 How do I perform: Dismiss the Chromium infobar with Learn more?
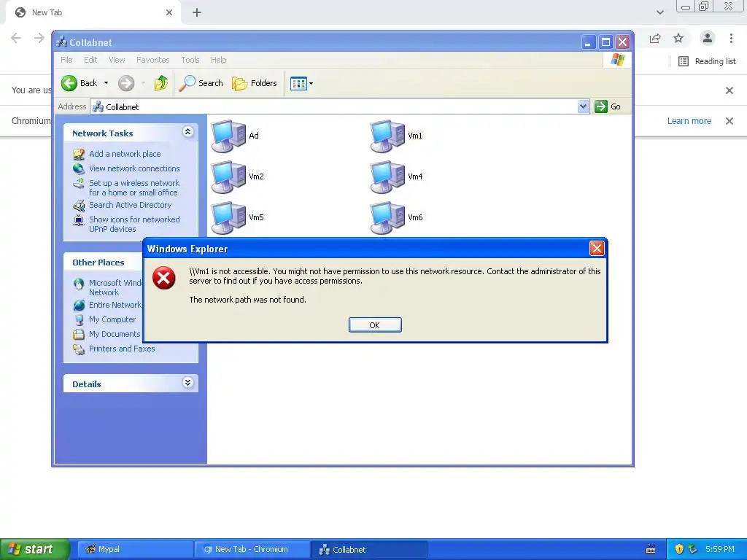coord(729,121)
